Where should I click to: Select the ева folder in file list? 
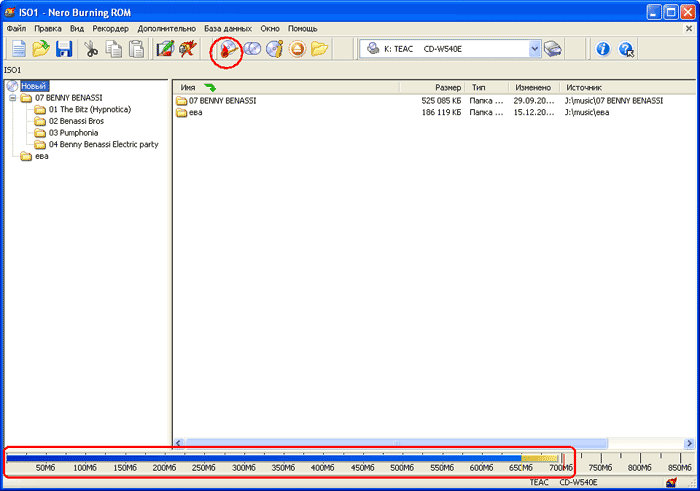coord(195,113)
